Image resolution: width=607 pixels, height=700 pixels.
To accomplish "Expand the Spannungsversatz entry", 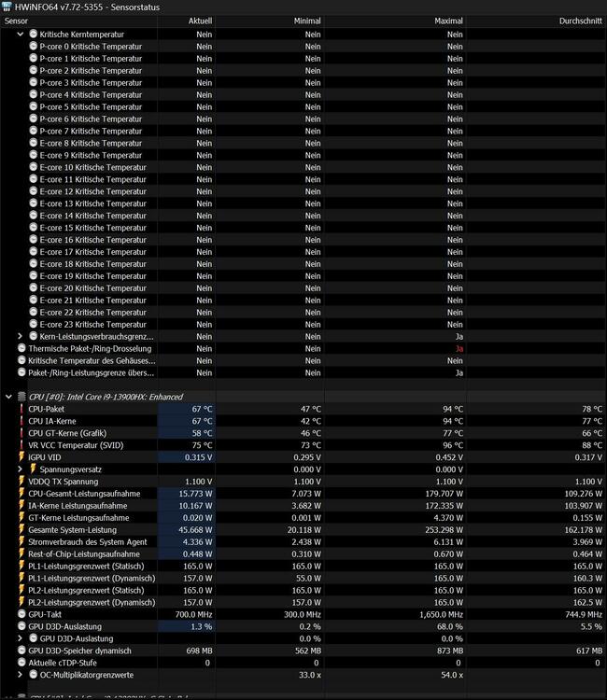I will (21, 469).
